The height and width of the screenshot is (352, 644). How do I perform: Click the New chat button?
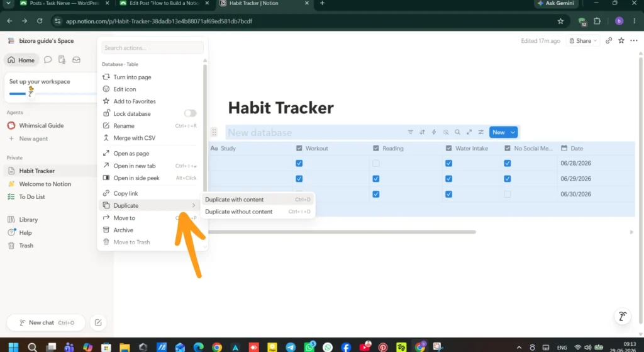(x=46, y=322)
